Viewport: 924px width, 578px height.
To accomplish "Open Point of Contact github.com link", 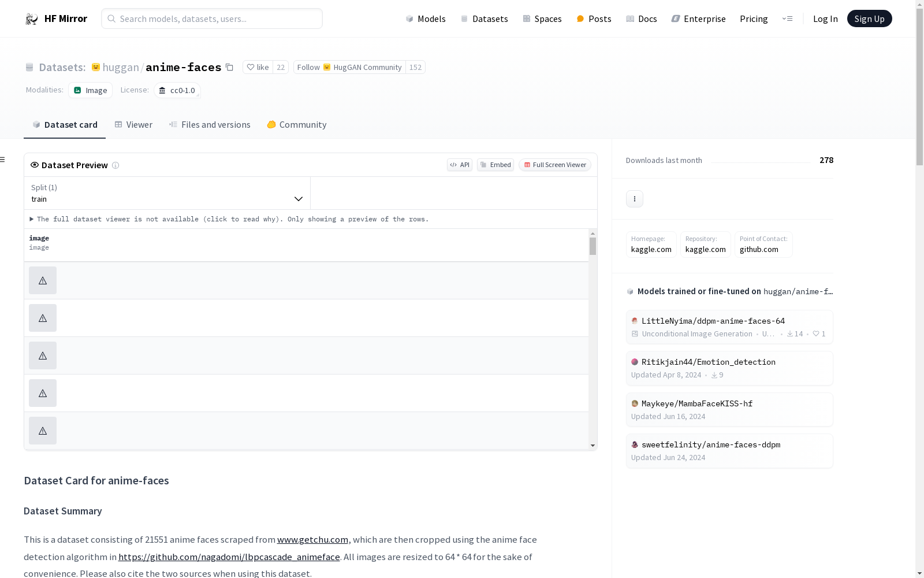I will click(763, 244).
